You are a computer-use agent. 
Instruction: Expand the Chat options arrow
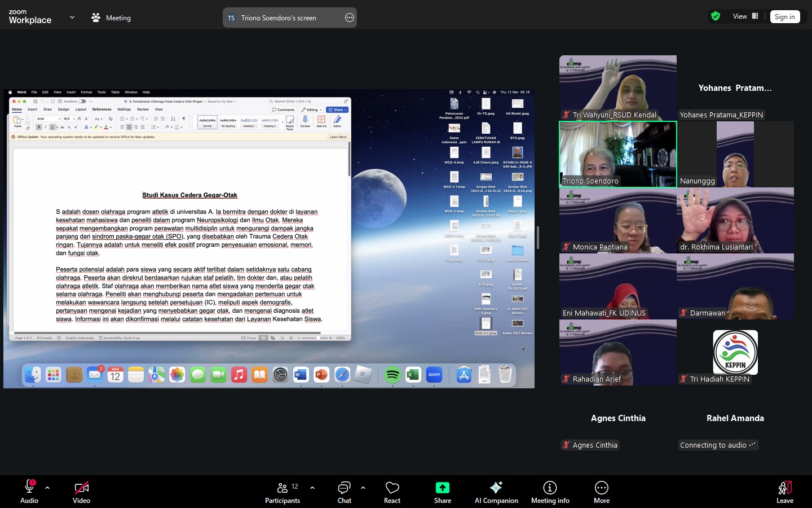coord(363,488)
